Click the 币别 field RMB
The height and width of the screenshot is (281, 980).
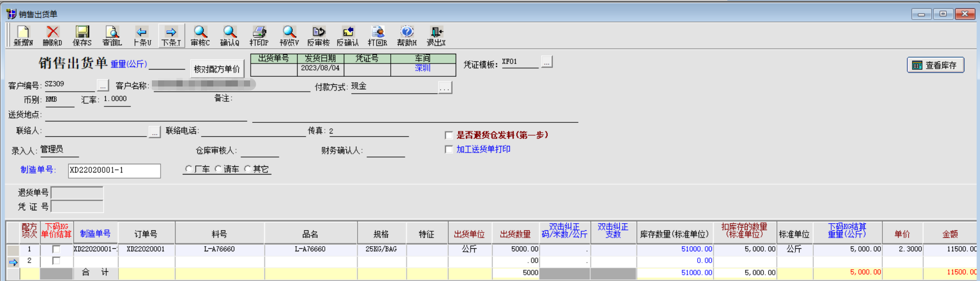pyautogui.click(x=59, y=100)
